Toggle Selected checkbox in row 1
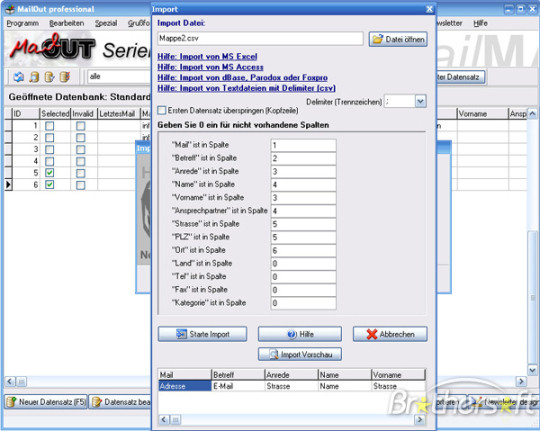540x431 pixels. coord(50,126)
